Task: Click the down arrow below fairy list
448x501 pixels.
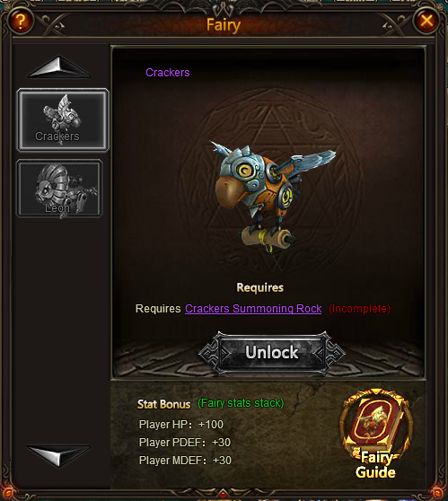Action: coord(59,455)
